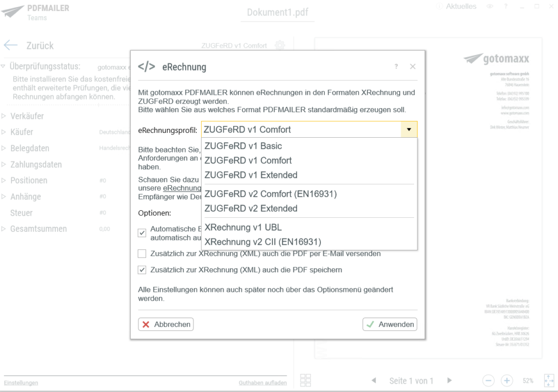Viewport: 558px width, 392px height.
Task: Click the gotomaxx invoice page preview
Action: coord(428,198)
